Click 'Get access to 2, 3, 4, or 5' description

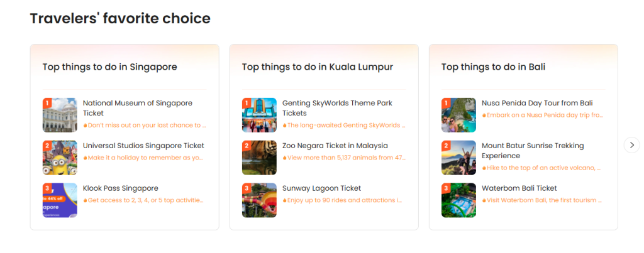pyautogui.click(x=143, y=200)
